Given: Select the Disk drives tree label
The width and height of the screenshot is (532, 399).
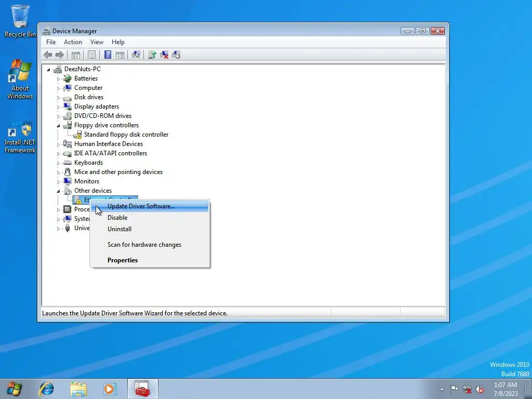Looking at the screenshot, I should [x=88, y=97].
